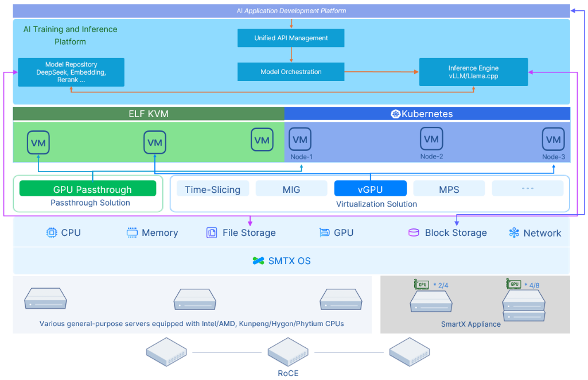Image resolution: width=588 pixels, height=380 pixels.
Task: Click the GPU card icon labeled * 4/8
Action: tap(513, 284)
